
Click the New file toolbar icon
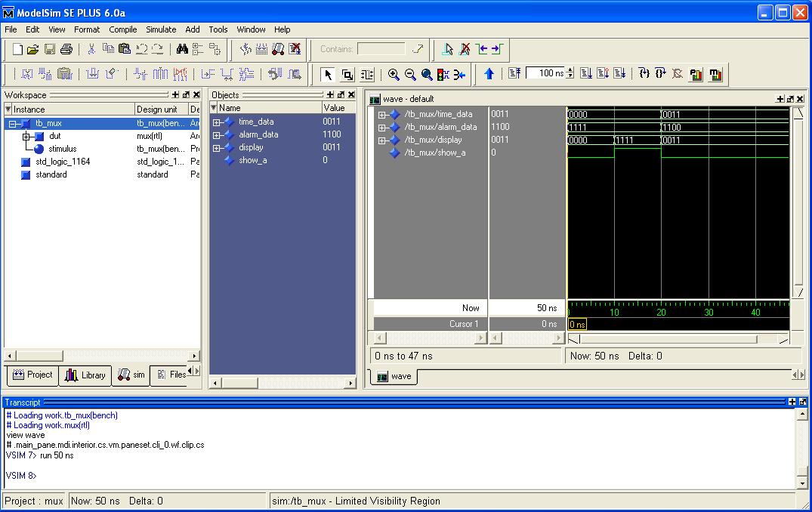coord(17,49)
